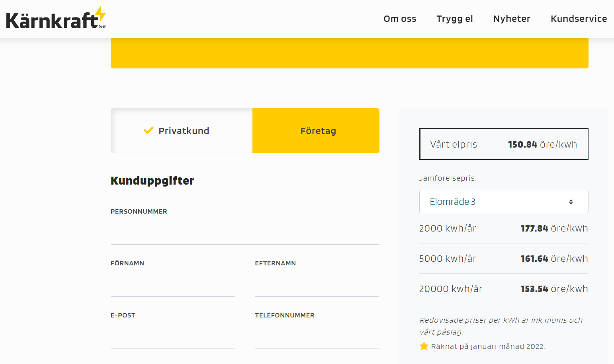Focus the Förnamn text field
Viewport: 614px width, 364px height.
(173, 285)
